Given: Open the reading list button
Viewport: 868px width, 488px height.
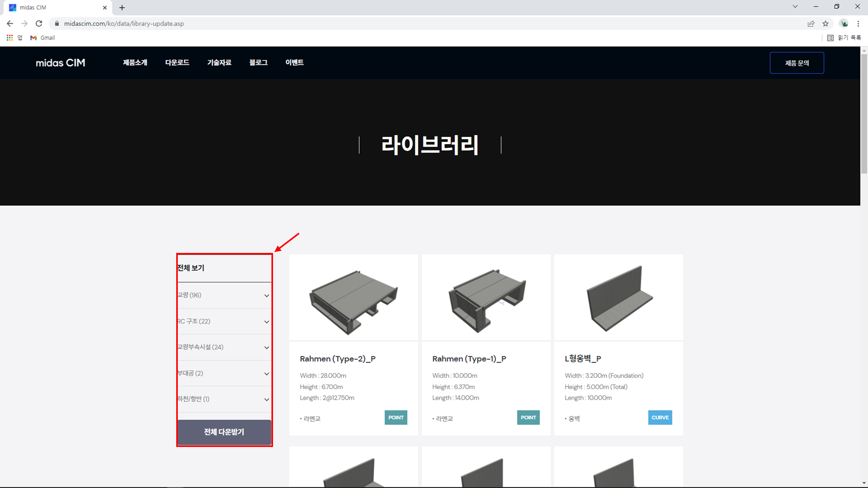Looking at the screenshot, I should pyautogui.click(x=844, y=38).
